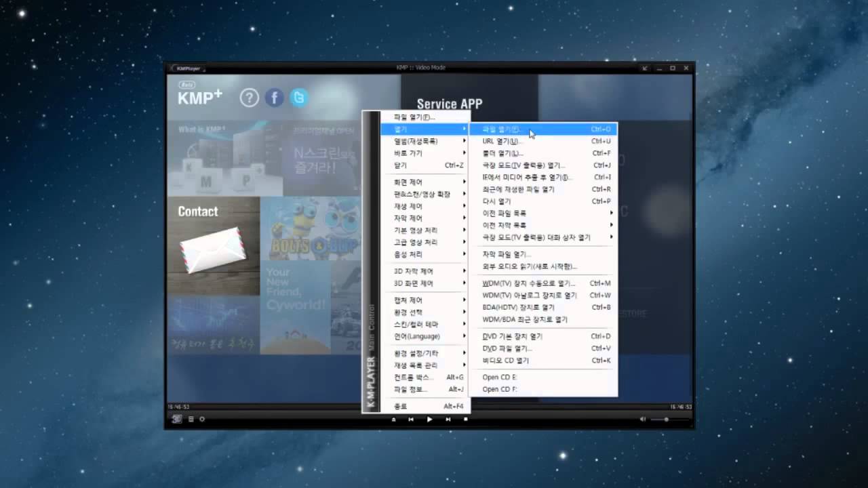The width and height of the screenshot is (868, 488).
Task: Expand 기본 영상 처리 submenu
Action: (x=425, y=230)
